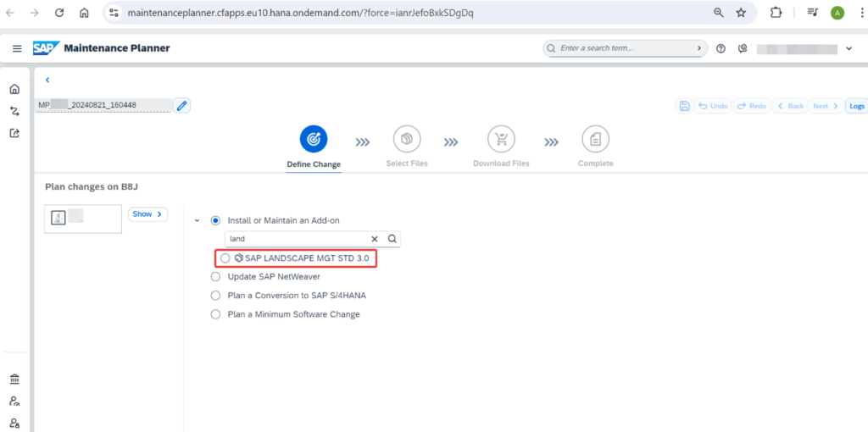Click the search submit arrow in header
Viewport: 868px width, 432px height.
pos(699,48)
